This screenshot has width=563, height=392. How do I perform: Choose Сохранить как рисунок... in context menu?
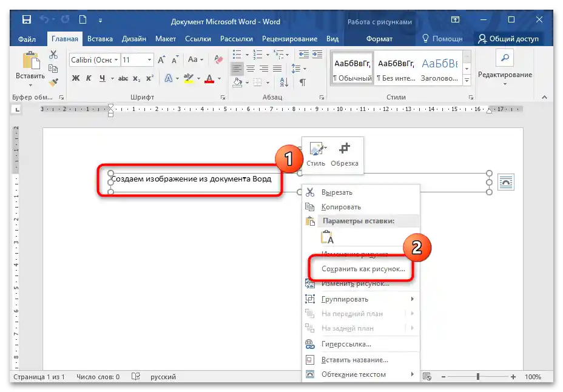click(363, 269)
